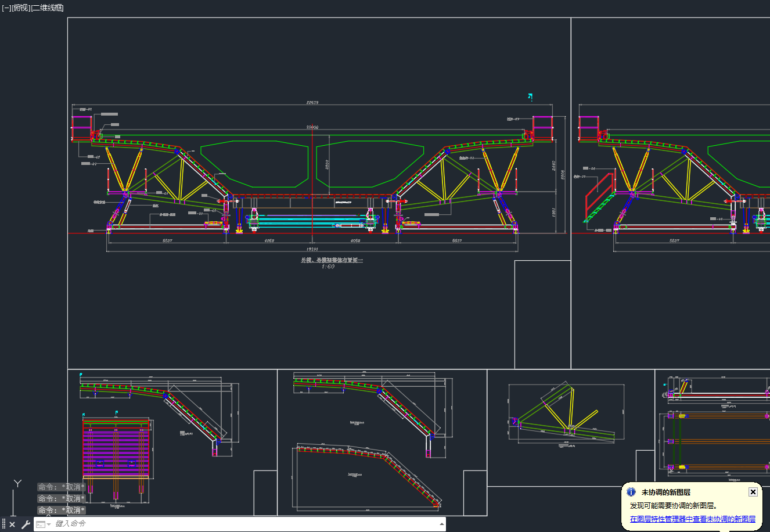This screenshot has height=532, width=770.
Task: Click the command line grip handle
Action: pos(3,524)
